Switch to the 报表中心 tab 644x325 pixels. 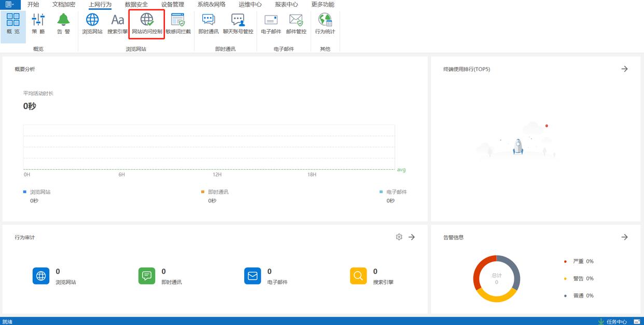click(x=286, y=5)
